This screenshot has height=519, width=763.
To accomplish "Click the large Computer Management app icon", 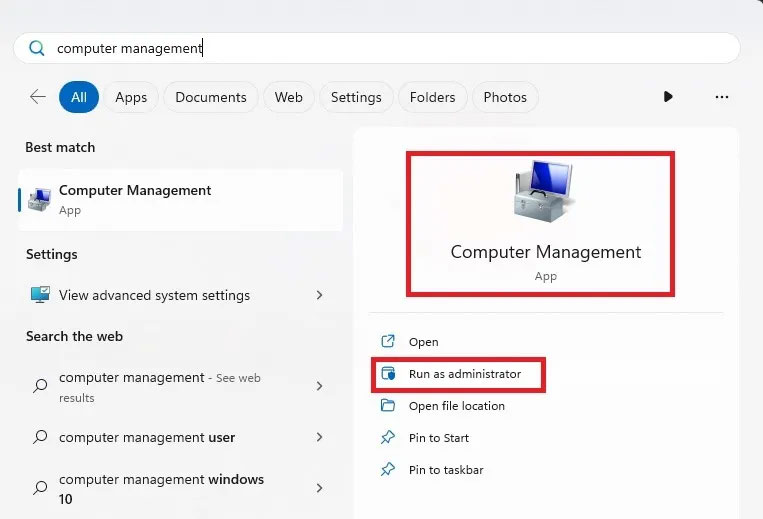I will (545, 193).
